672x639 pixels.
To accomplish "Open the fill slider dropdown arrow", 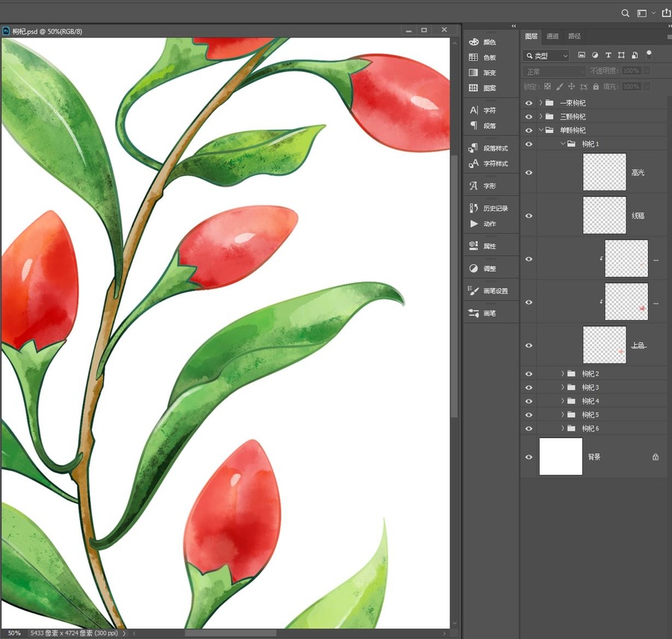I will (647, 87).
